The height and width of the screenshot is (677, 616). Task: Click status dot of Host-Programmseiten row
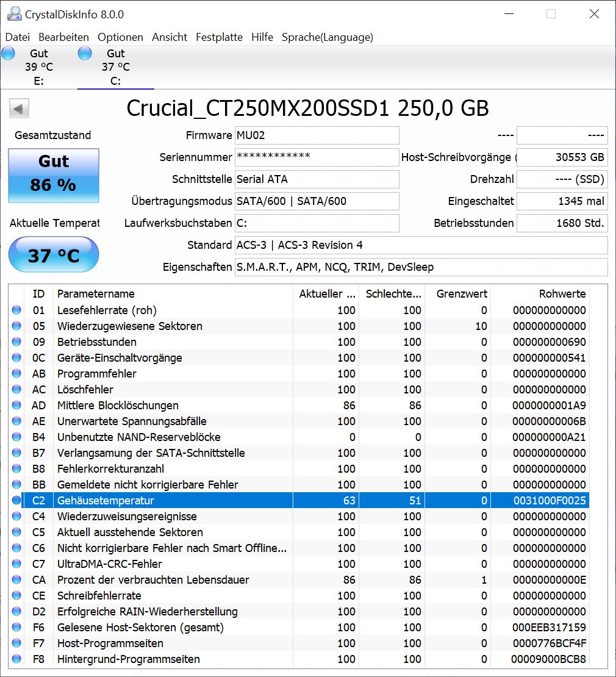16,643
